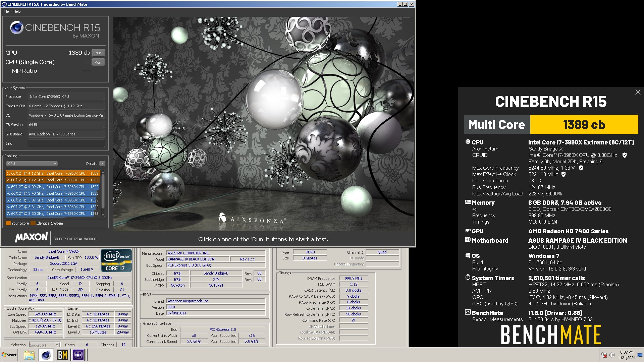Select ranking row 3 at 4.09 GHz
This screenshot has height=362, width=644.
tap(53, 187)
